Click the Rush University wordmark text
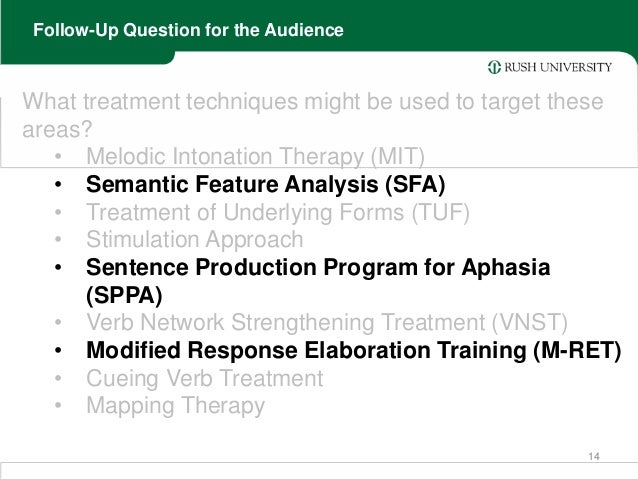This screenshot has height=479, width=638. click(558, 67)
